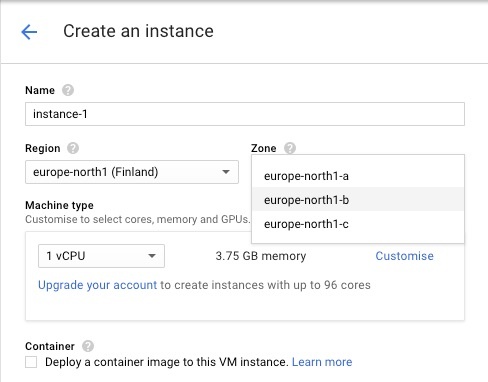Click the 3.75 GB memory text
This screenshot has width=488, height=382.
pyautogui.click(x=261, y=256)
